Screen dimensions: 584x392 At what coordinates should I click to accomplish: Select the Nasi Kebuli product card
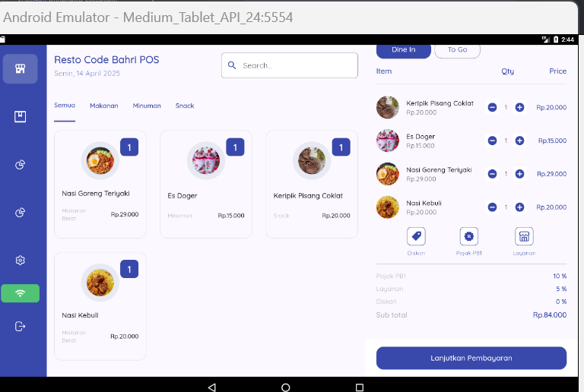click(x=100, y=306)
